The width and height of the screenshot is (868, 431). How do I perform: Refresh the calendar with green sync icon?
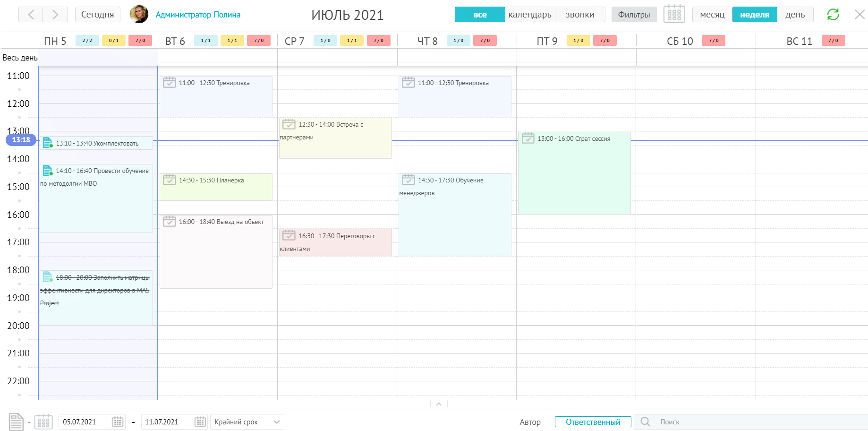[833, 15]
